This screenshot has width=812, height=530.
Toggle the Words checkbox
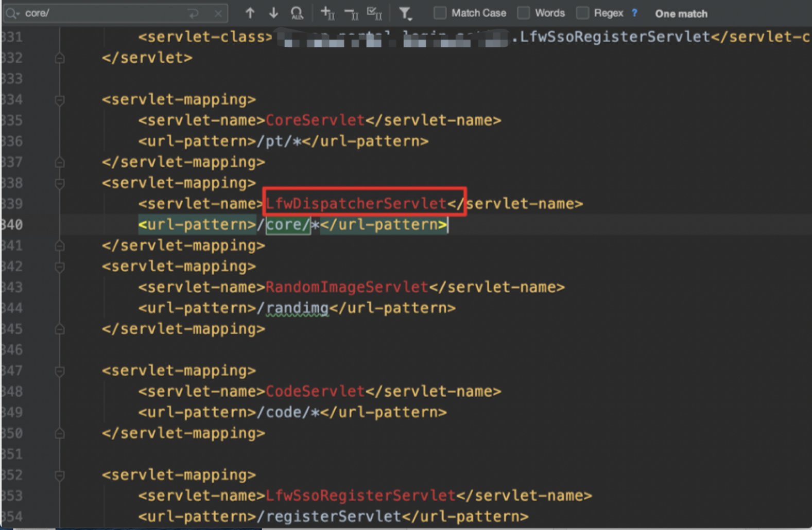point(524,13)
